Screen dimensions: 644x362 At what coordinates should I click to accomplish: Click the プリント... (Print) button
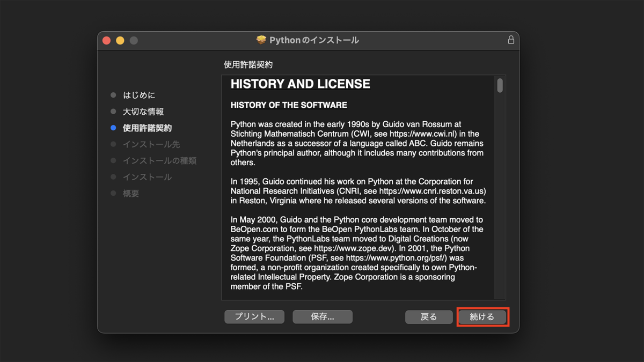[255, 317]
